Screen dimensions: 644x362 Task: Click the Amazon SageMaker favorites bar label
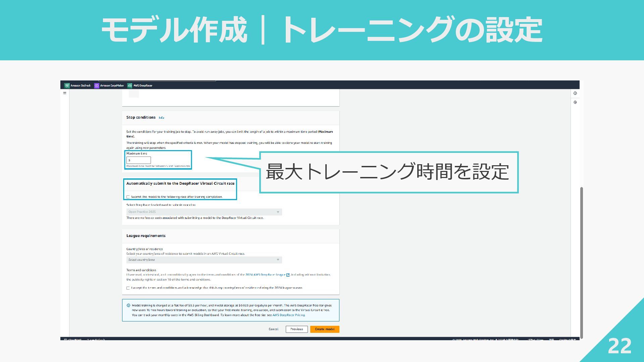click(x=112, y=85)
